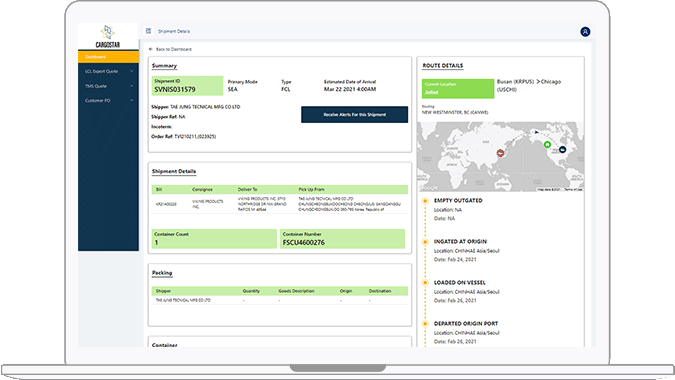This screenshot has width=675, height=380.
Task: Click the Bill column header
Action: tap(159, 189)
